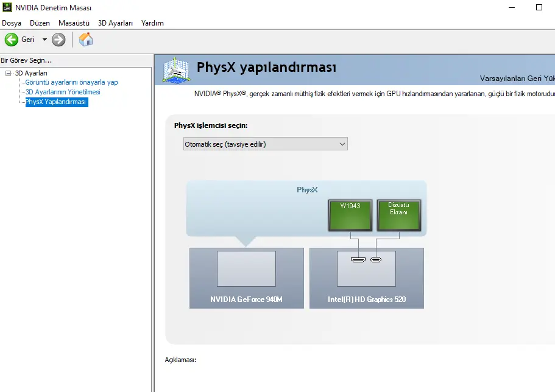
Task: Select PhysX Yapılandırması tree item
Action: click(x=57, y=102)
